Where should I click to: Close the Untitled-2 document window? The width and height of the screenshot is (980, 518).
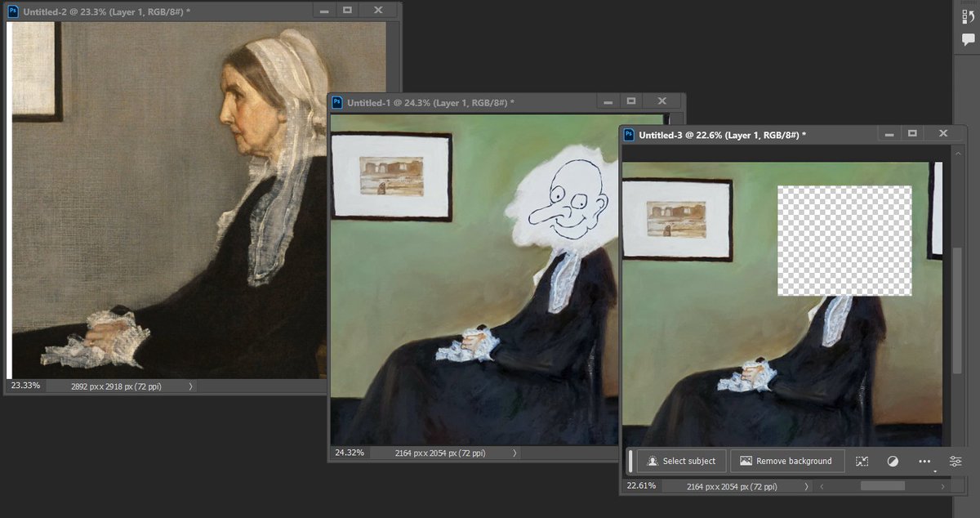(377, 10)
